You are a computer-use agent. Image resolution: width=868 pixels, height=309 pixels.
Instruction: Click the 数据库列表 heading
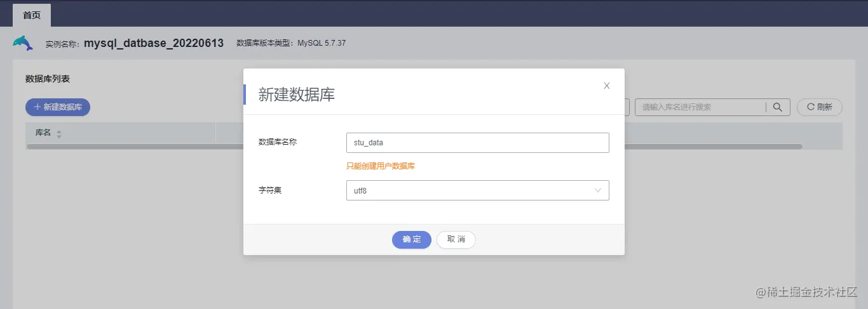(48, 79)
